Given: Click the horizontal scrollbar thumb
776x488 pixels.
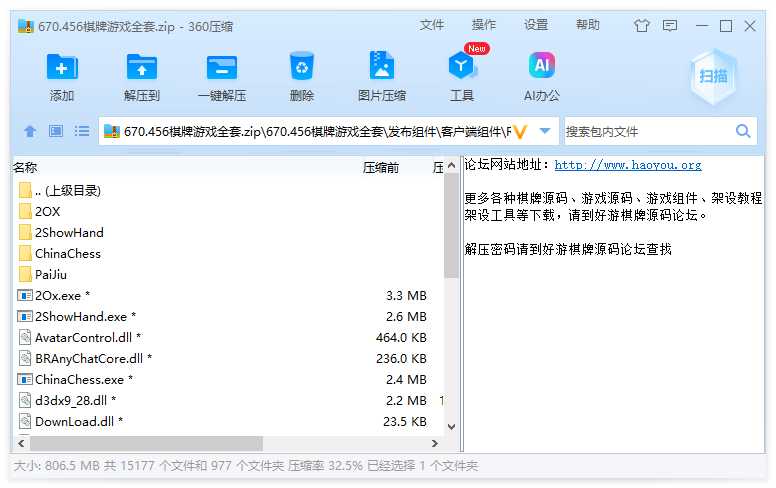Looking at the screenshot, I should click(x=146, y=443).
